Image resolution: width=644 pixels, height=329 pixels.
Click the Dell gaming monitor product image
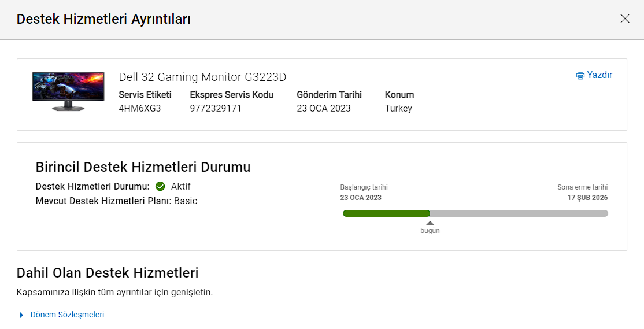coord(68,91)
